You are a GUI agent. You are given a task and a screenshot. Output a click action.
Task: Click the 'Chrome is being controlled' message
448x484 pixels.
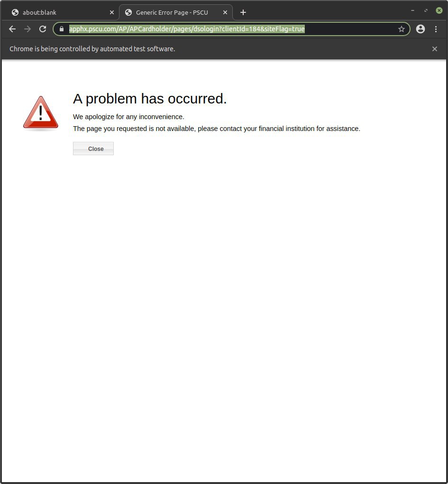92,49
